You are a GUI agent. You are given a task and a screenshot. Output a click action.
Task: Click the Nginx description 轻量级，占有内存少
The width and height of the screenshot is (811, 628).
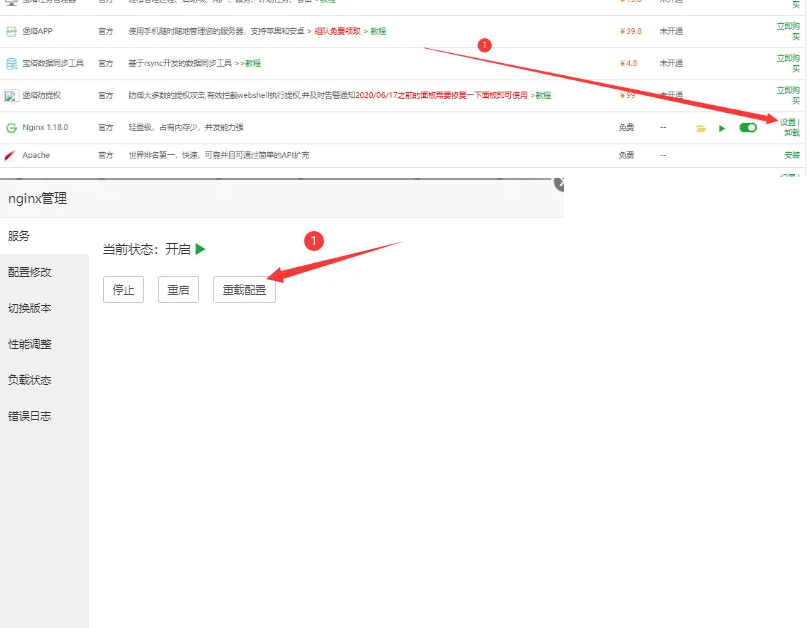pos(186,128)
